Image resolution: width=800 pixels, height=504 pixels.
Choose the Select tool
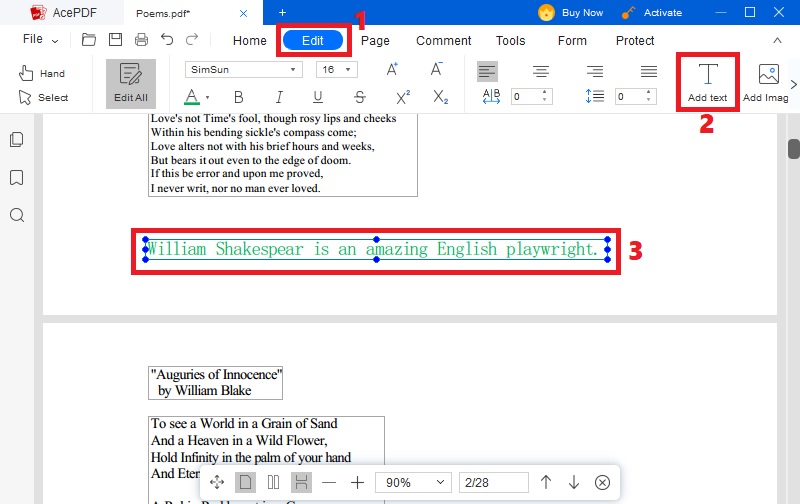[x=43, y=97]
